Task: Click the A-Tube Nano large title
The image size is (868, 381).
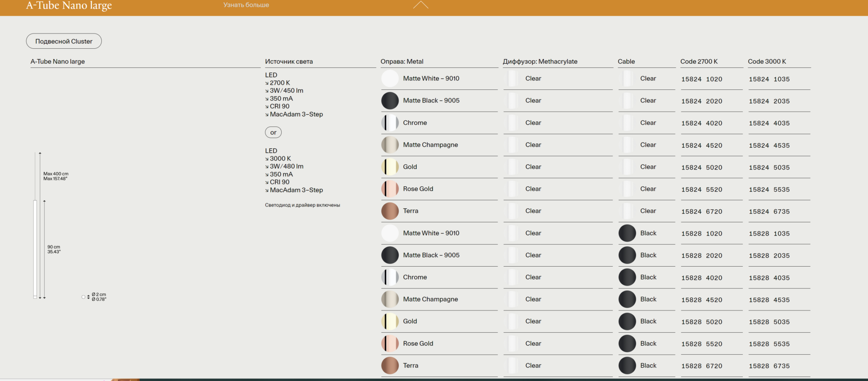Action: tap(69, 6)
